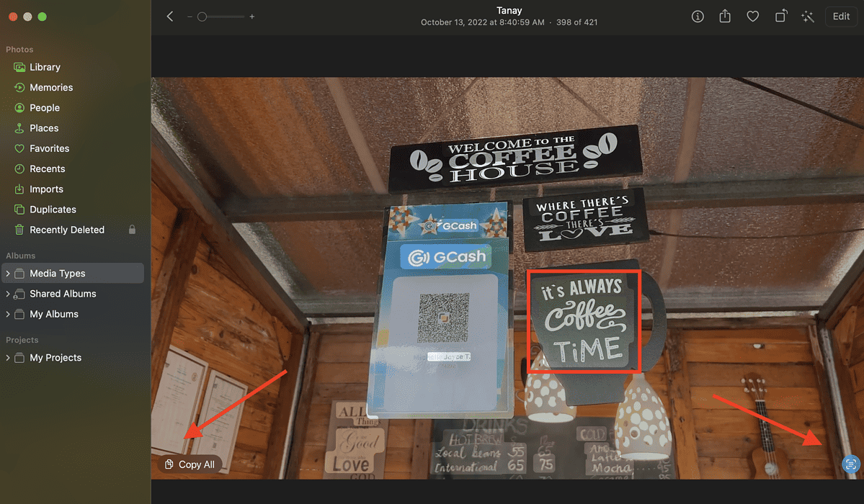
Task: Open the photo Info panel
Action: (x=697, y=16)
